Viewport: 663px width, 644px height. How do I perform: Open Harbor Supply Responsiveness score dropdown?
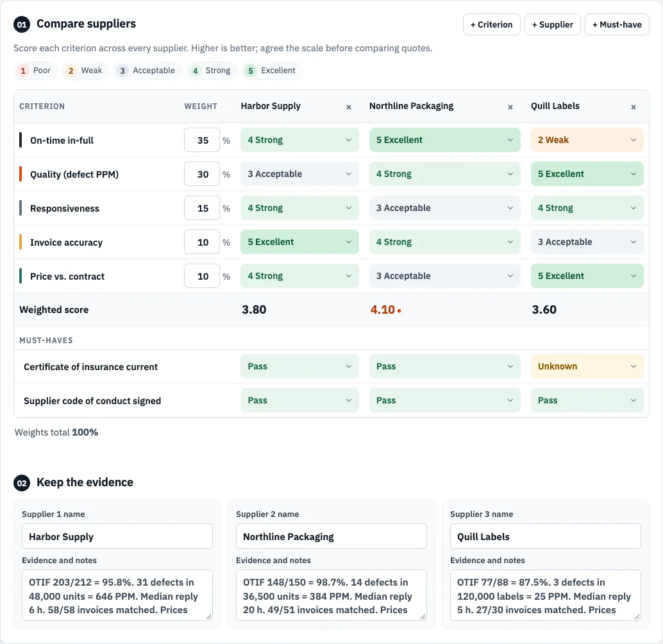(x=299, y=208)
